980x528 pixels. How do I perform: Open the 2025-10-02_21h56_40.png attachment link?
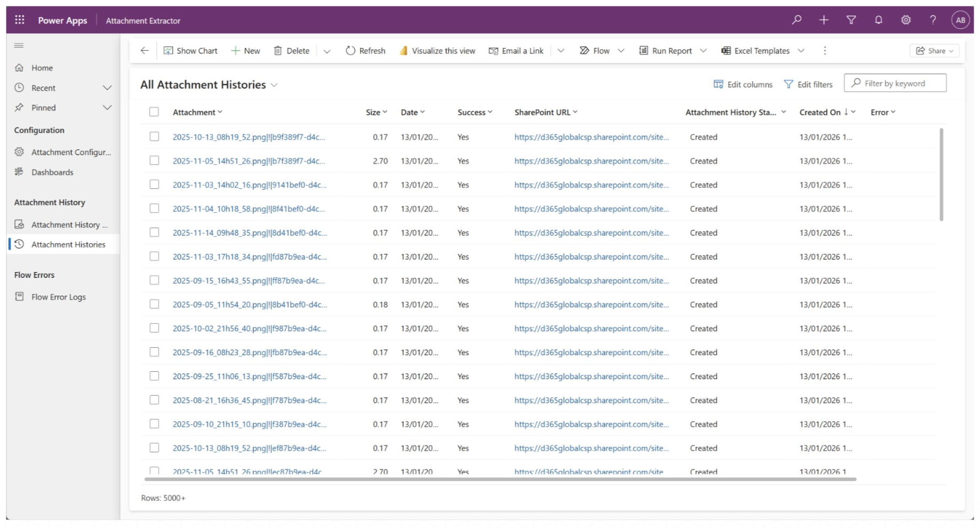(x=249, y=329)
